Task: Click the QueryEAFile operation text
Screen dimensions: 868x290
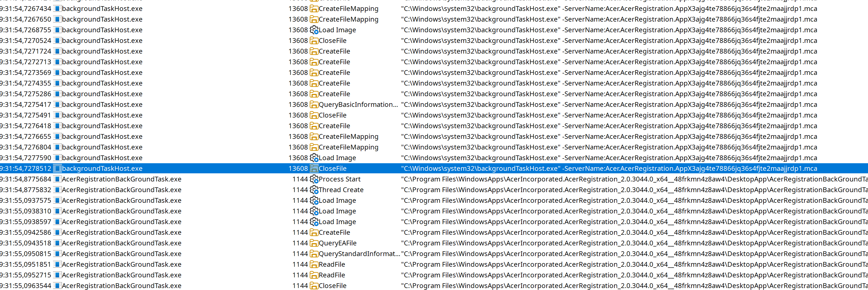Action: pos(338,243)
